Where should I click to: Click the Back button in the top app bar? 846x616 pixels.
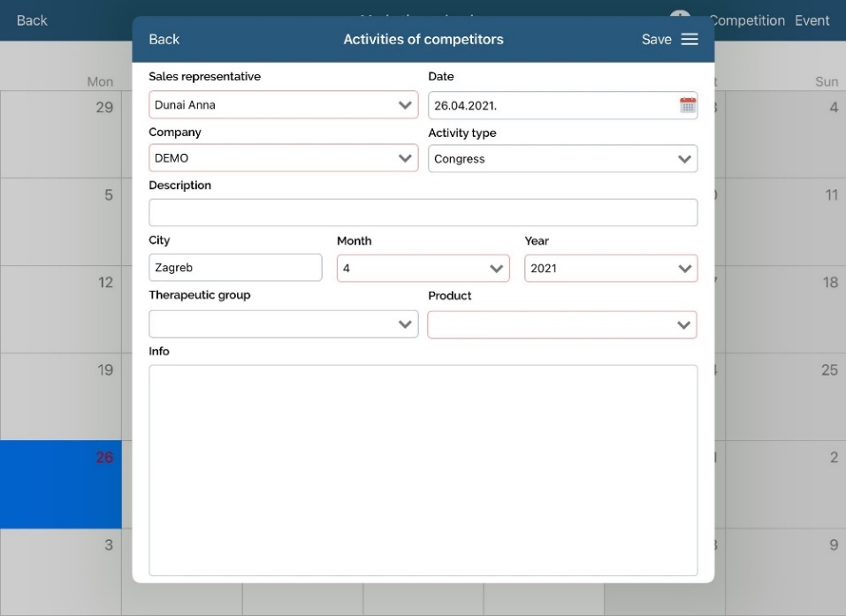(32, 20)
